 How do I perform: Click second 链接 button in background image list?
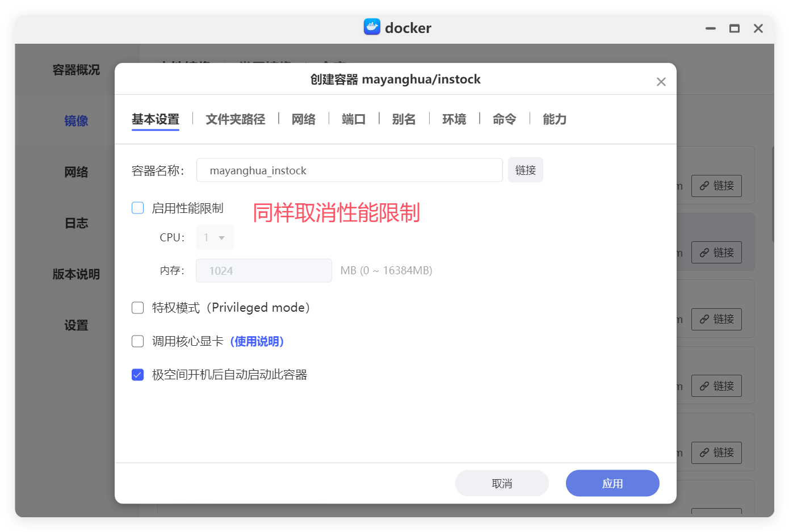[716, 253]
